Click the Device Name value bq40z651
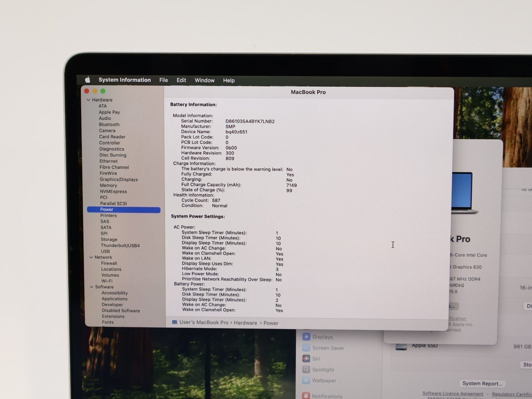 point(236,132)
